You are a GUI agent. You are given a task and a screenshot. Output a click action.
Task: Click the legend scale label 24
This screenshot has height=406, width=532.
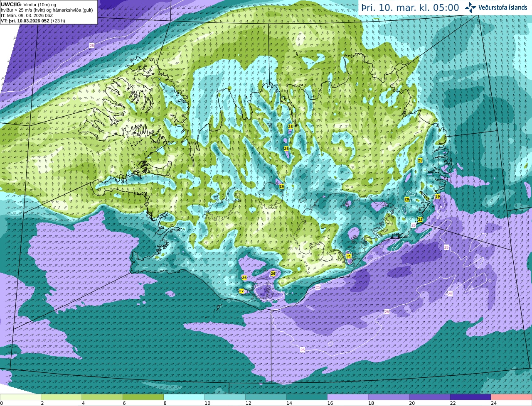pos(493,403)
